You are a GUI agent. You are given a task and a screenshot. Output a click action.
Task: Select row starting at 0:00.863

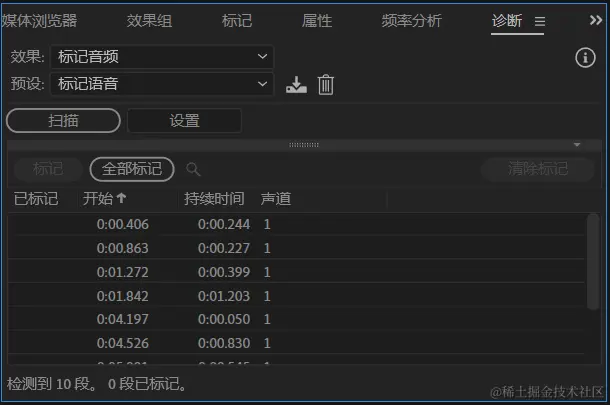296,248
